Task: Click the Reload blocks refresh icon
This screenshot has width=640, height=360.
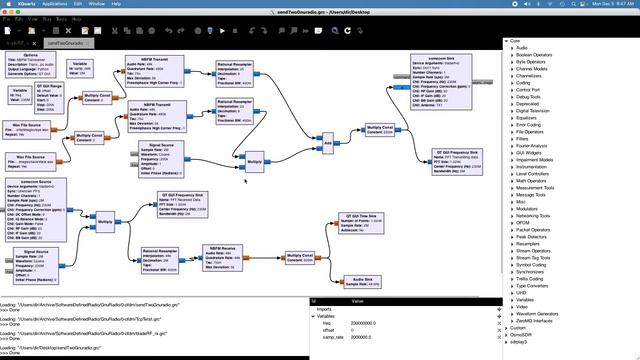Action: pos(347,31)
